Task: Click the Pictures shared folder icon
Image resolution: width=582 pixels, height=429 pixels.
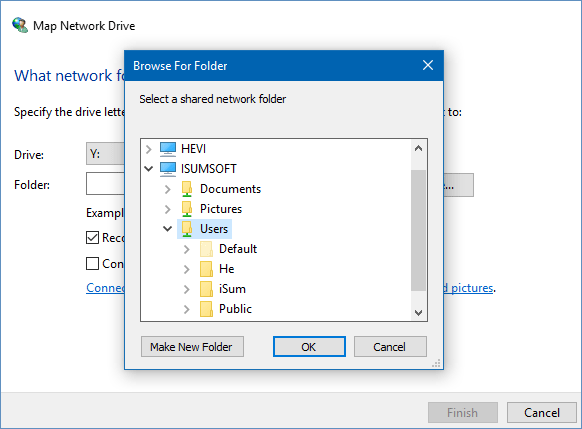Action: pos(187,209)
